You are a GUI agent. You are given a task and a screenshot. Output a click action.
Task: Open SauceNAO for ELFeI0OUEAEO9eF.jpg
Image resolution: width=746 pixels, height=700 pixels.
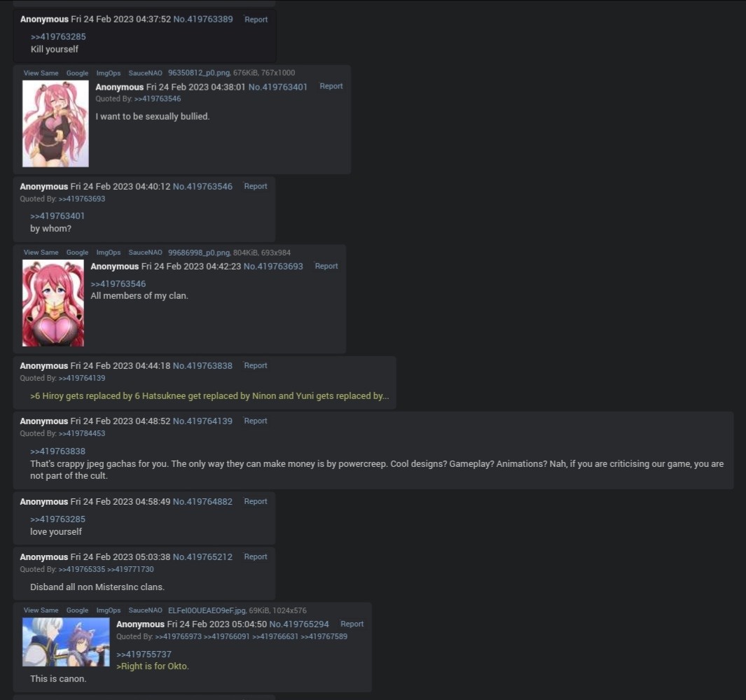pos(145,610)
